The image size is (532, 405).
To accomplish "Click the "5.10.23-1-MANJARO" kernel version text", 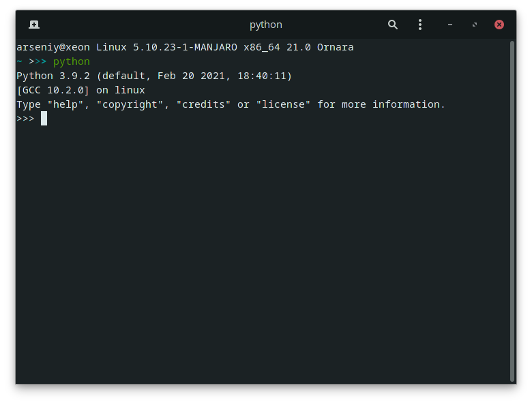I will tap(185, 47).
